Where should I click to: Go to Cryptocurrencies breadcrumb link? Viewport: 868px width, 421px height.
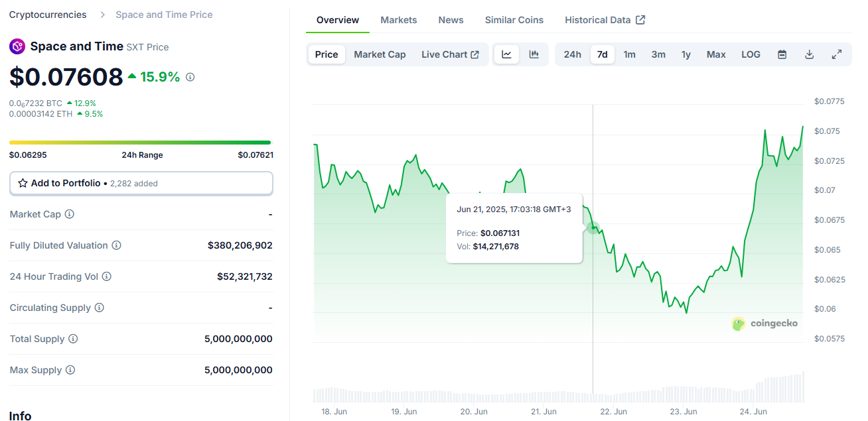(x=48, y=15)
